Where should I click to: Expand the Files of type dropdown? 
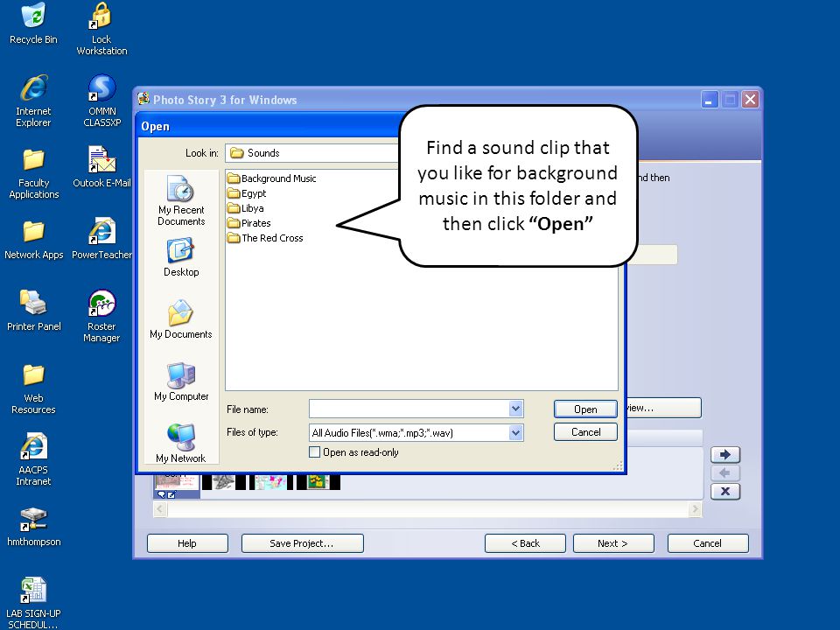tap(516, 432)
